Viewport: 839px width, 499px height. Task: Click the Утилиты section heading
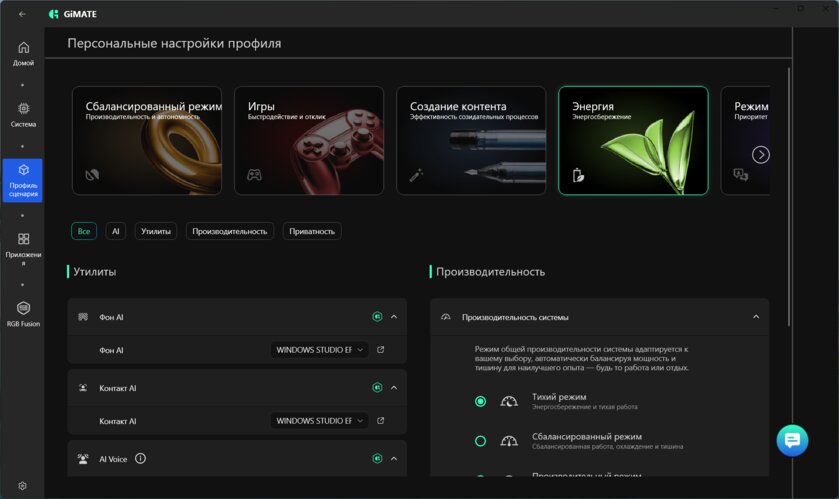[95, 272]
